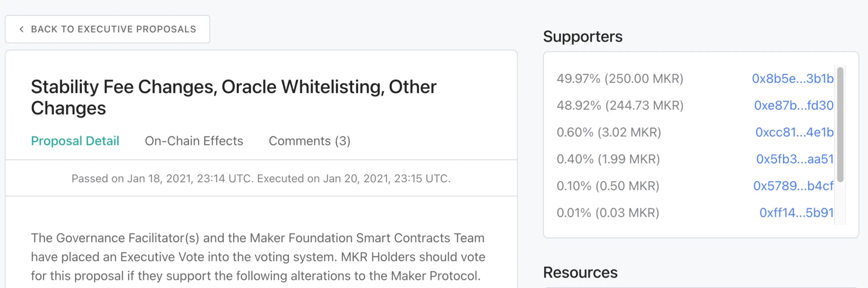The height and width of the screenshot is (288, 868).
Task: Open supporter address 0x8b5e...3b1b
Action: coord(793,79)
